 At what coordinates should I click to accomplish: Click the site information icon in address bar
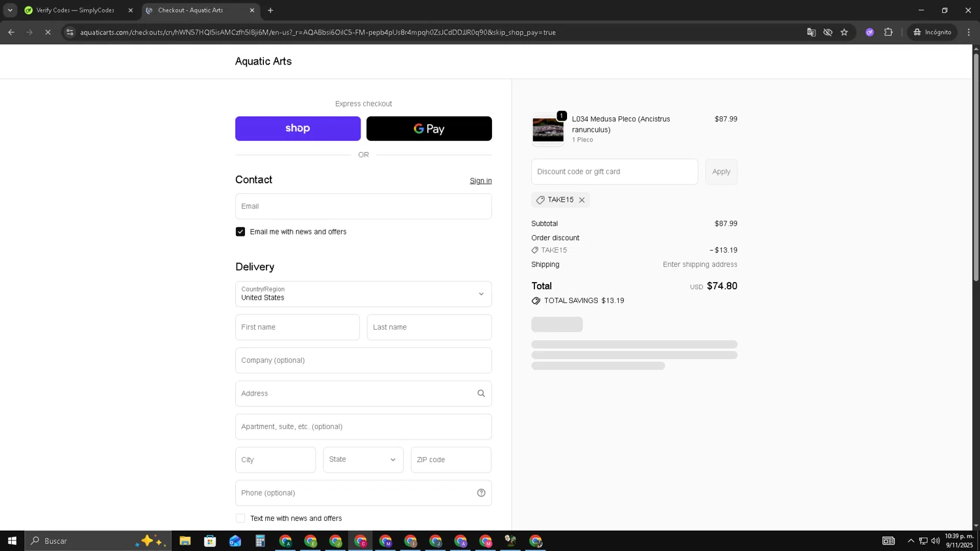[x=70, y=32]
